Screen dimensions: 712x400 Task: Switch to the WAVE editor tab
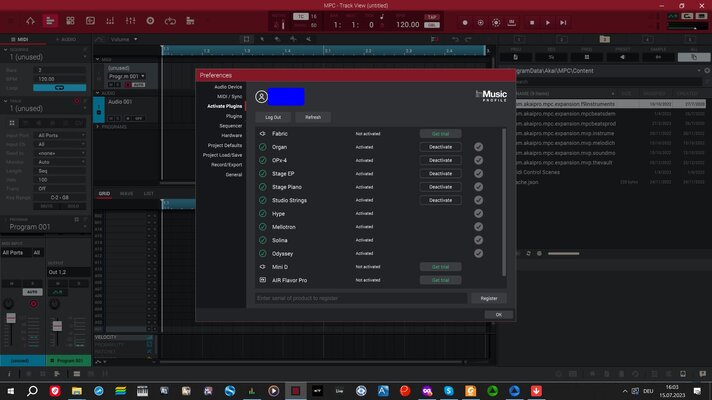[126, 193]
